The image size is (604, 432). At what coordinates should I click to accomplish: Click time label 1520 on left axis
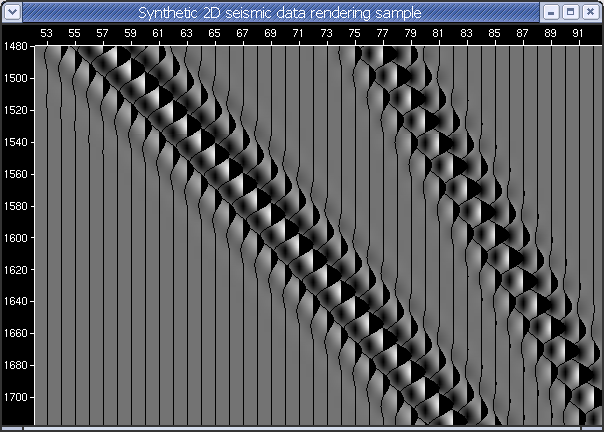tap(16, 111)
